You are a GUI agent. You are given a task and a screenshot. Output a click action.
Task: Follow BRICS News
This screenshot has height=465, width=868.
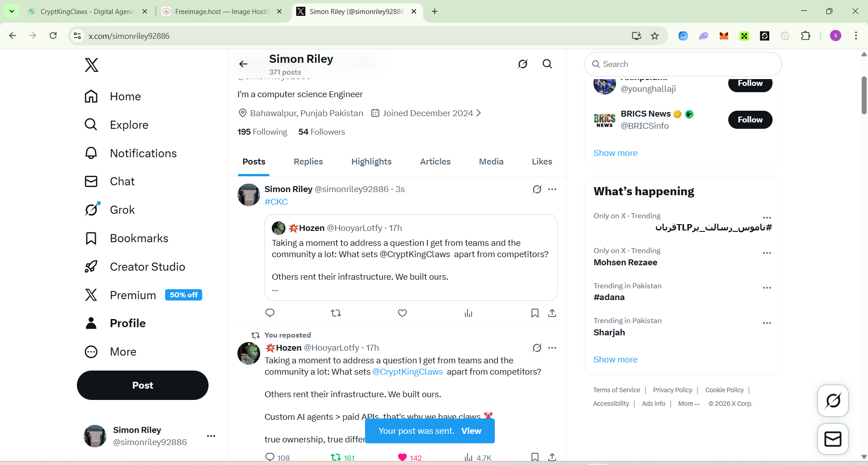(x=750, y=120)
